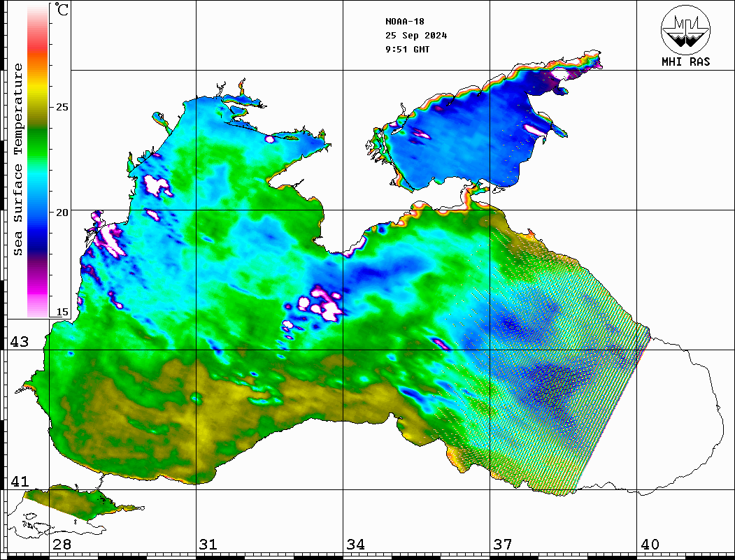This screenshot has height=560, width=735.
Task: Click the MHI RAS logo emblem
Action: click(x=685, y=29)
